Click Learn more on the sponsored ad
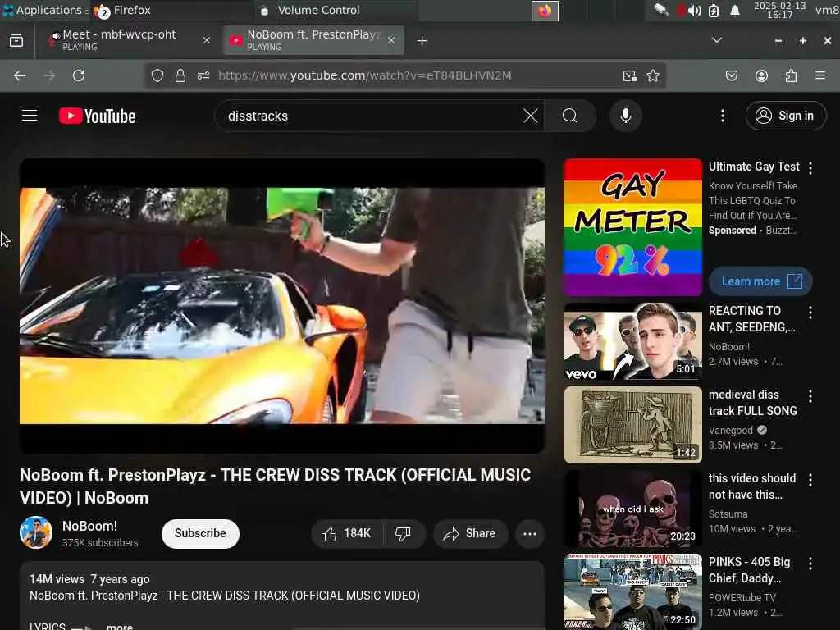This screenshot has height=630, width=840. coord(760,281)
